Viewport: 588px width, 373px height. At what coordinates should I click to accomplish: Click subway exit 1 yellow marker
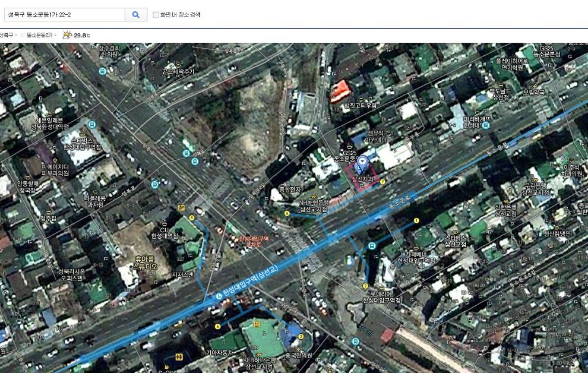pos(416,220)
